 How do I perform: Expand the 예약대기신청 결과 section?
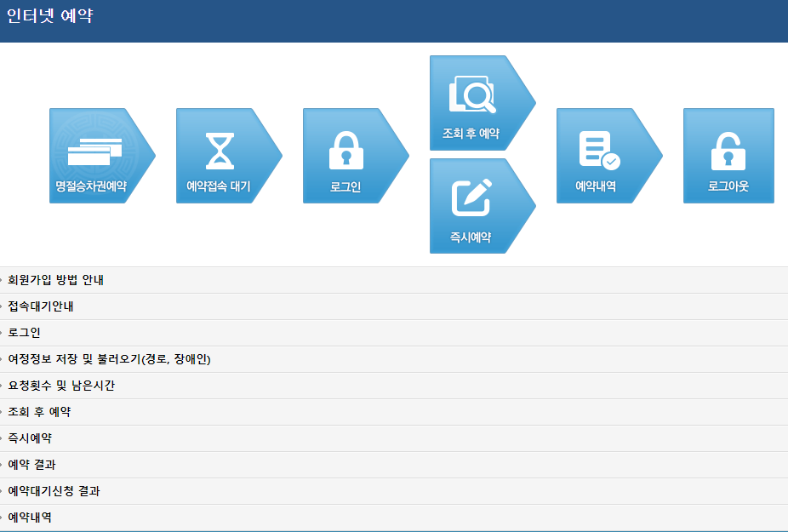click(x=394, y=491)
